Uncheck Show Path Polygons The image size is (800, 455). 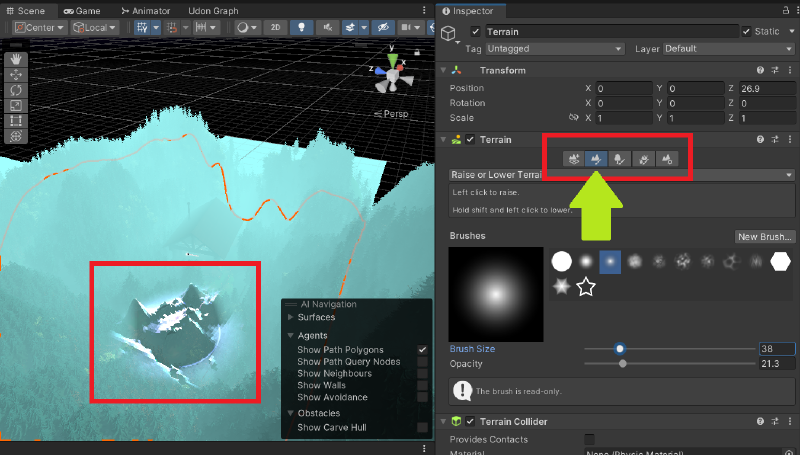422,350
